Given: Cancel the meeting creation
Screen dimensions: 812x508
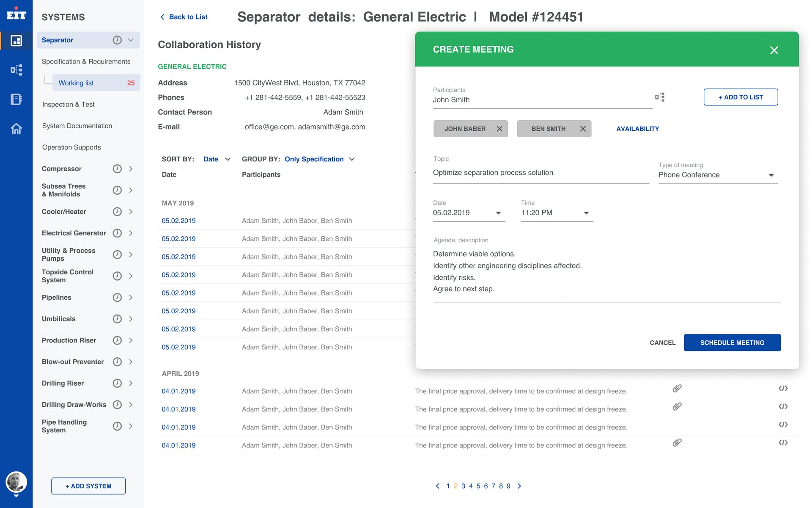Looking at the screenshot, I should pyautogui.click(x=662, y=342).
